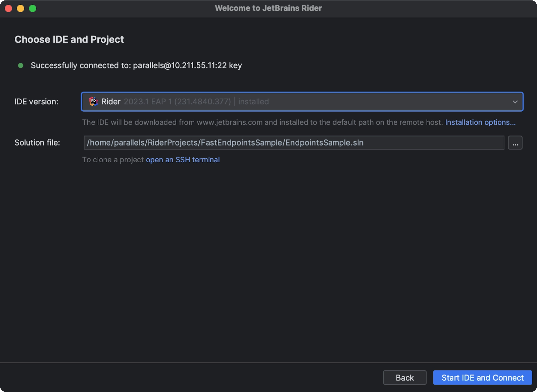Minimize the window with yellow button
The height and width of the screenshot is (392, 537).
coord(20,8)
